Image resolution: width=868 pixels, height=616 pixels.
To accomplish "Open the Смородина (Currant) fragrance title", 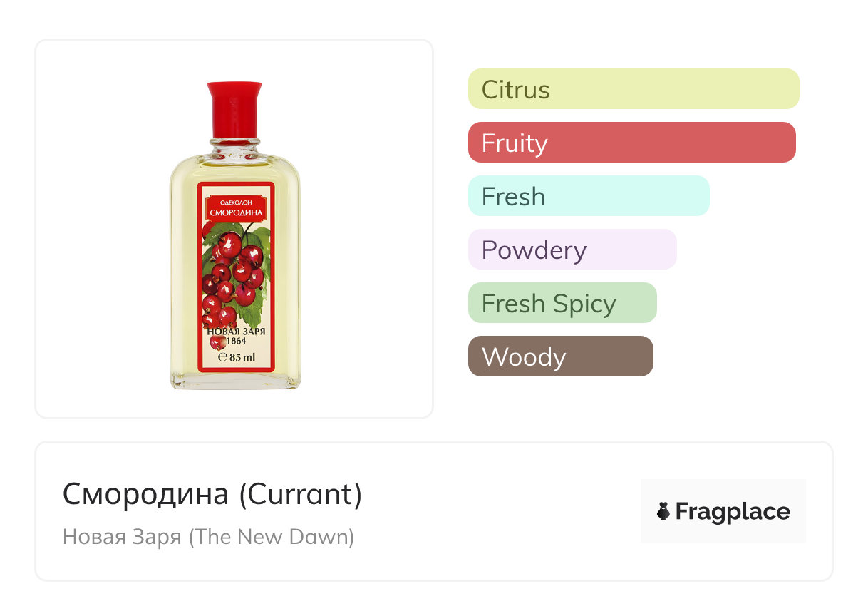I will [x=212, y=494].
